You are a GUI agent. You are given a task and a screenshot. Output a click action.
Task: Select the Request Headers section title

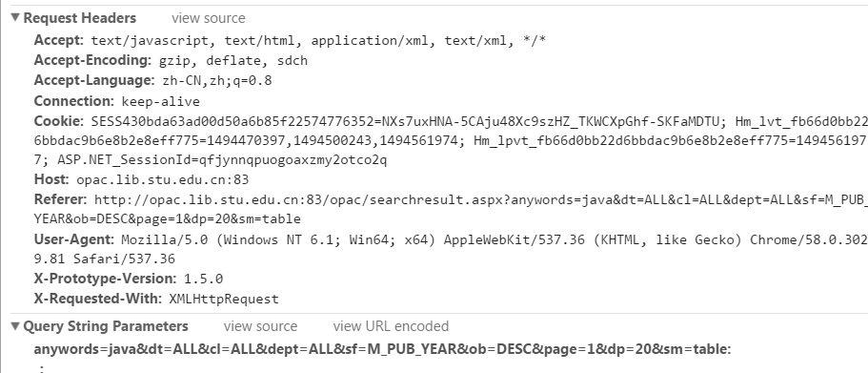[80, 18]
